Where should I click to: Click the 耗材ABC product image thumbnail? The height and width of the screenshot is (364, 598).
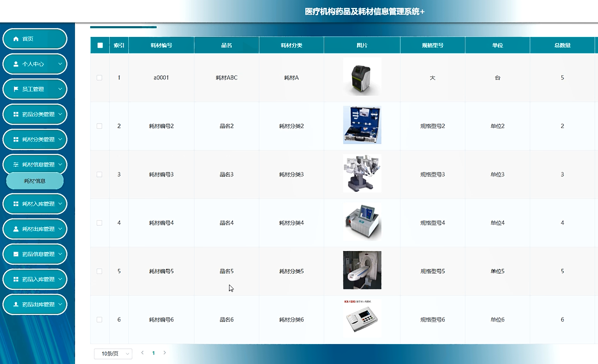click(x=362, y=77)
